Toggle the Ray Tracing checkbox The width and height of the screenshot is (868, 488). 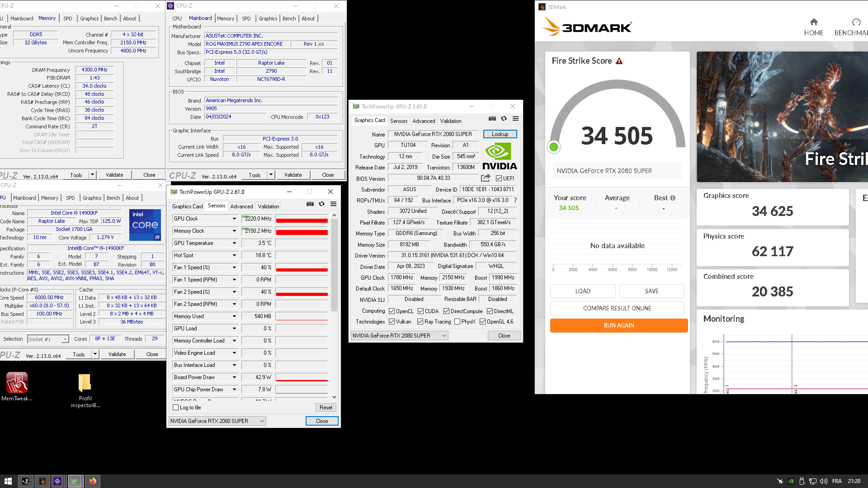coord(420,321)
